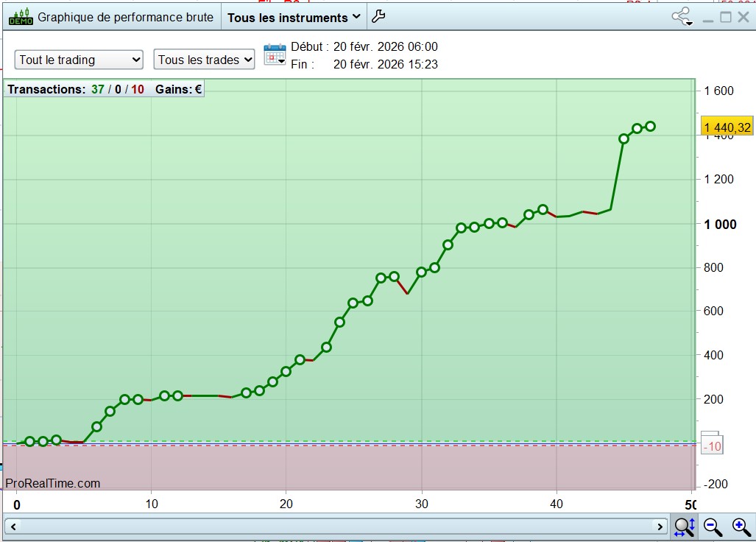The height and width of the screenshot is (542, 756).
Task: Click the 1 440,32 yellow price label
Action: pyautogui.click(x=727, y=127)
